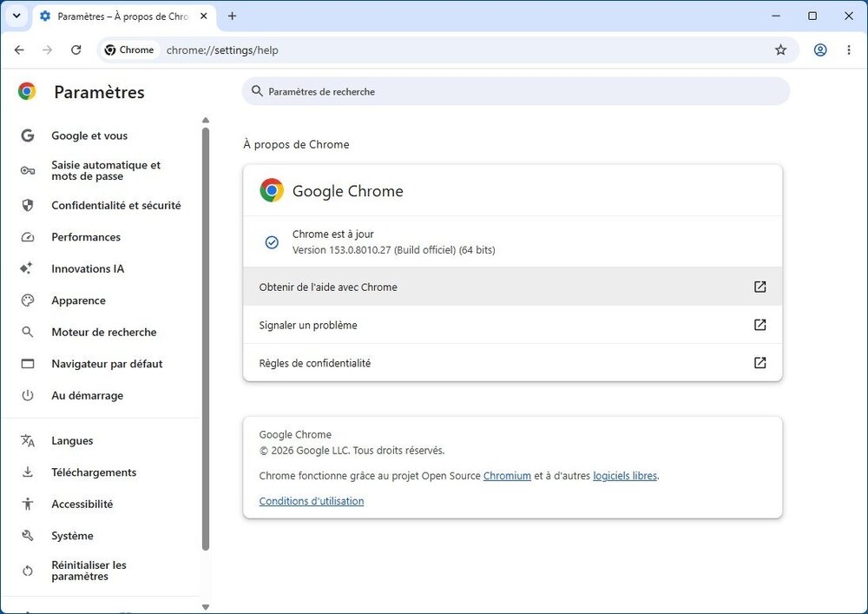Reload the current page
This screenshot has height=614, width=868.
click(x=76, y=50)
